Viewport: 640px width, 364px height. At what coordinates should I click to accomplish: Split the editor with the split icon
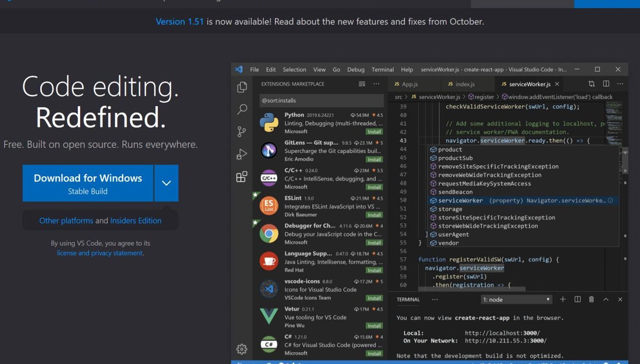coord(606,84)
